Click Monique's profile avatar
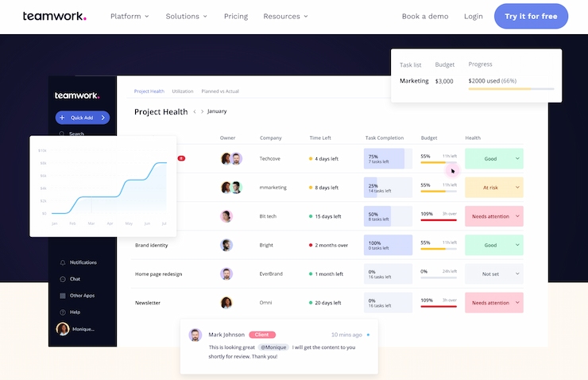The image size is (588, 380). [x=63, y=329]
